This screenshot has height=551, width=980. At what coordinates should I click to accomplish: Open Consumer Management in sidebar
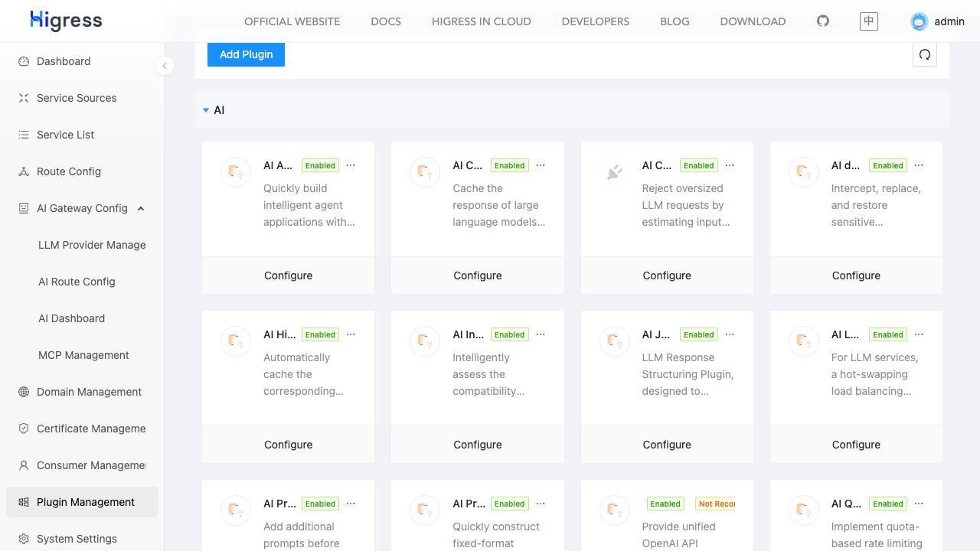pos(82,465)
